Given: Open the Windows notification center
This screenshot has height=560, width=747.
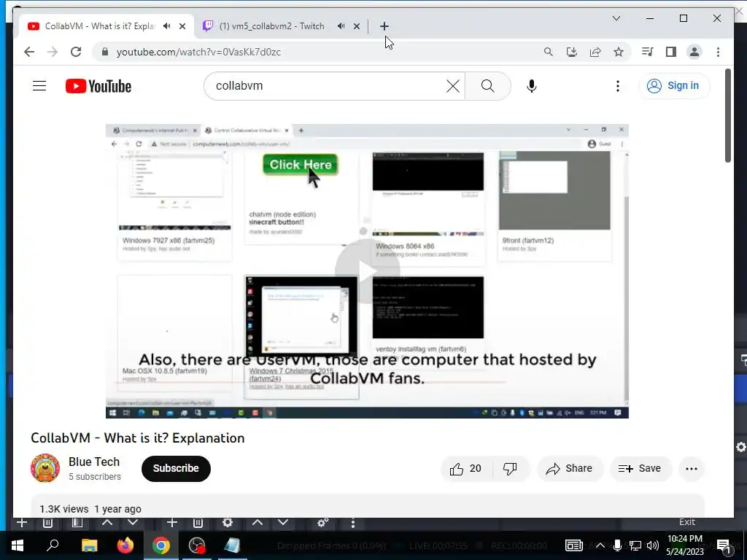Looking at the screenshot, I should pos(724,545).
